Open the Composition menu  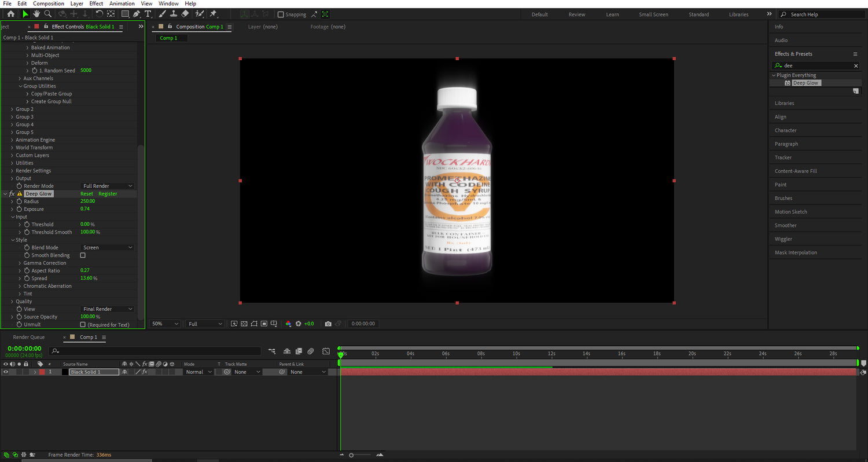(x=49, y=3)
